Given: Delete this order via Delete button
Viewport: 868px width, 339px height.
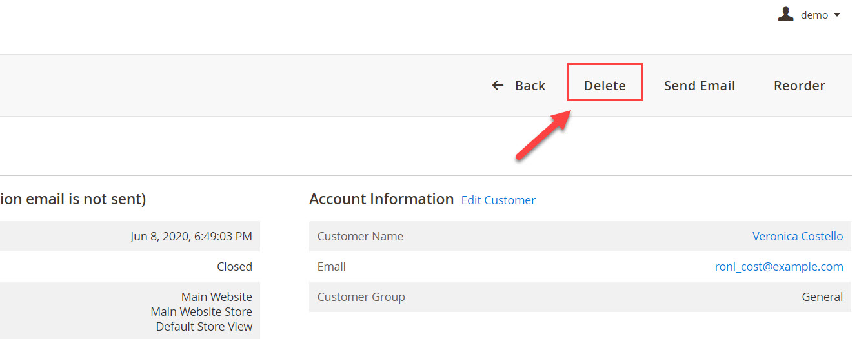Looking at the screenshot, I should 605,85.
